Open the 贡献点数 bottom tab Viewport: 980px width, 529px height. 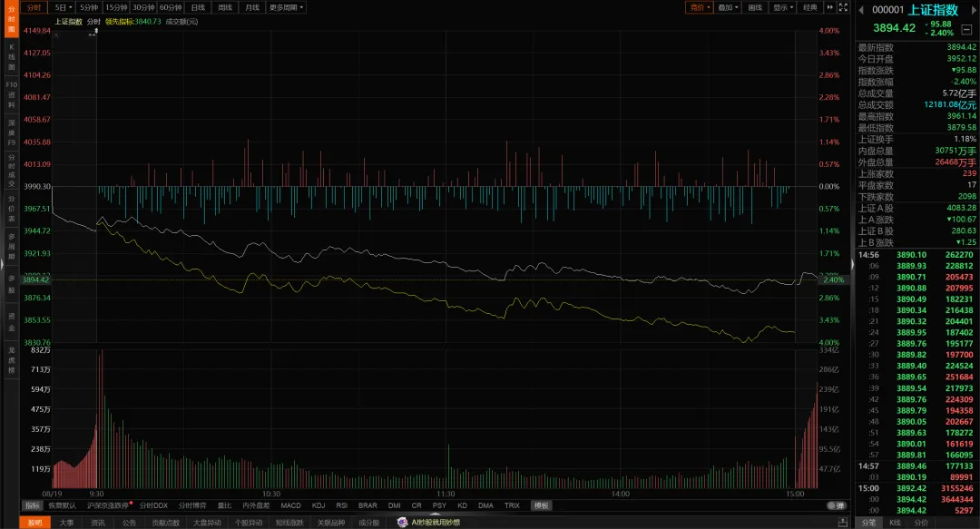point(166,523)
